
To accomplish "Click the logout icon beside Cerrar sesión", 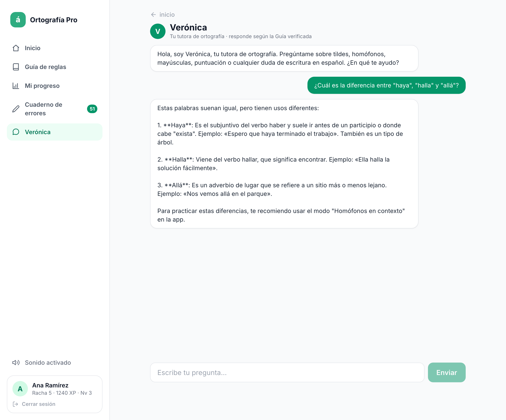I will point(15,404).
